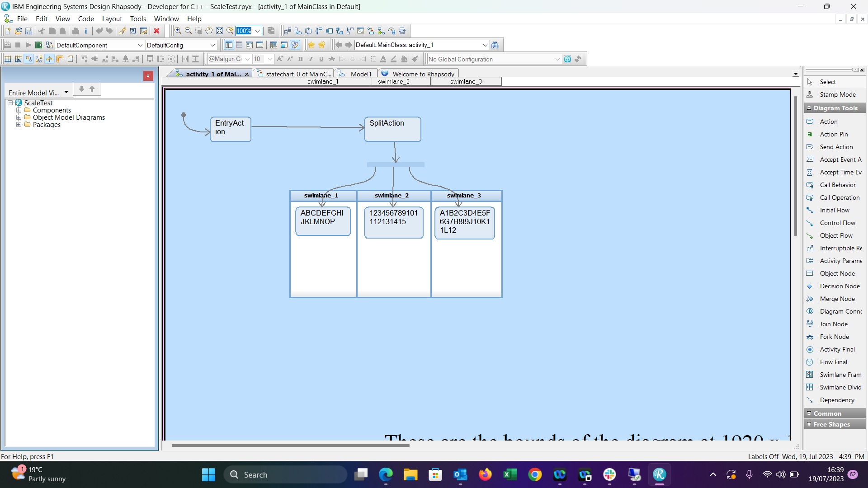
Task: Open the Tools menu
Action: point(138,19)
